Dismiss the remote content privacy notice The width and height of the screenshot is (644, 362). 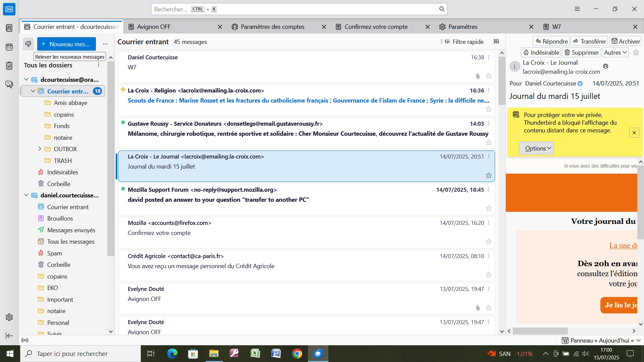[x=634, y=133]
